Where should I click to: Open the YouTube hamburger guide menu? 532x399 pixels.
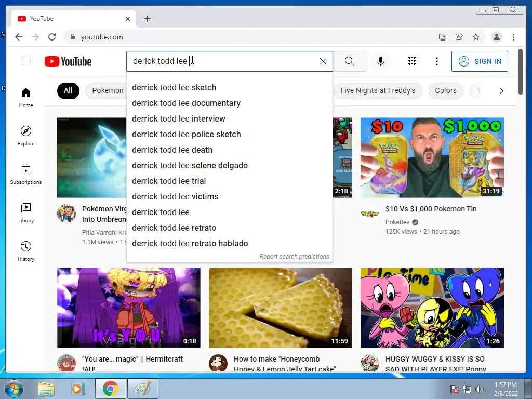(x=26, y=61)
